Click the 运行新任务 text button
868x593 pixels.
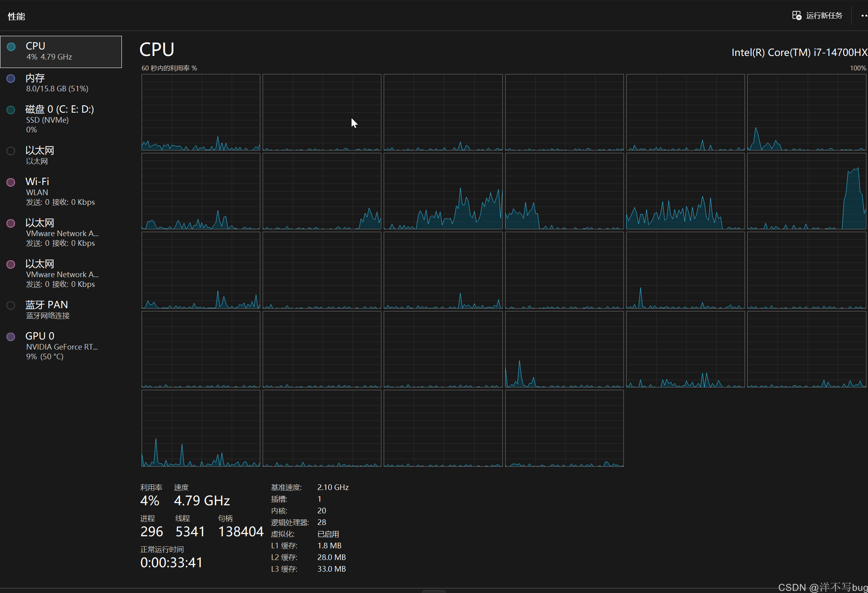tap(824, 16)
